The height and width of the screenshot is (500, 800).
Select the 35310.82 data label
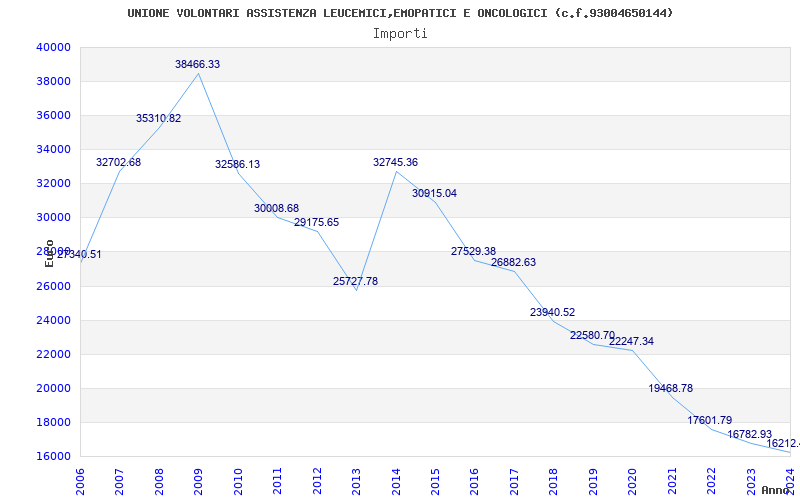coord(158,118)
